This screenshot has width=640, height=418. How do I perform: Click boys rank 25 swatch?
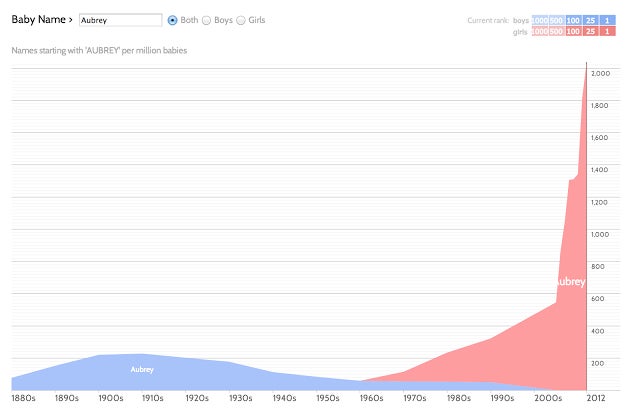pos(590,20)
